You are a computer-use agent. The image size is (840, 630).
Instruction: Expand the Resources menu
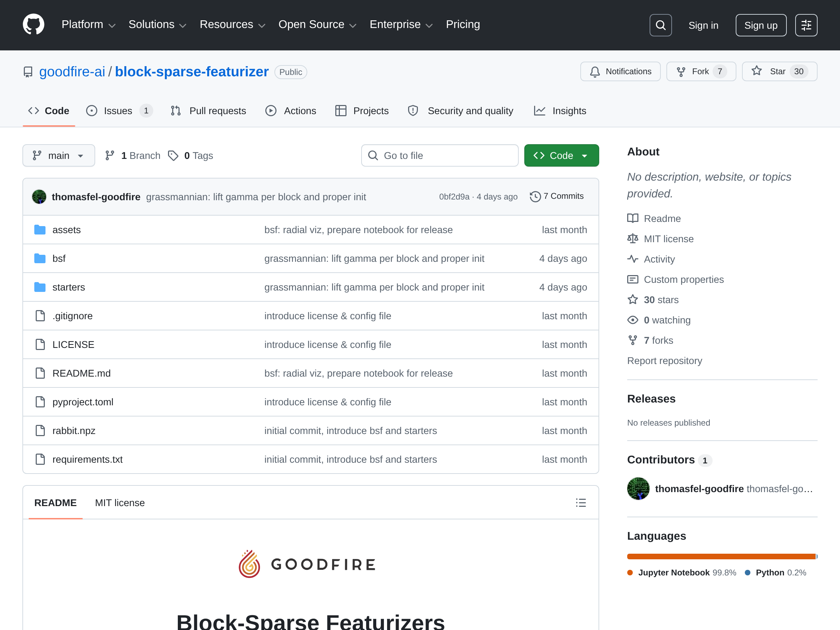pyautogui.click(x=232, y=25)
